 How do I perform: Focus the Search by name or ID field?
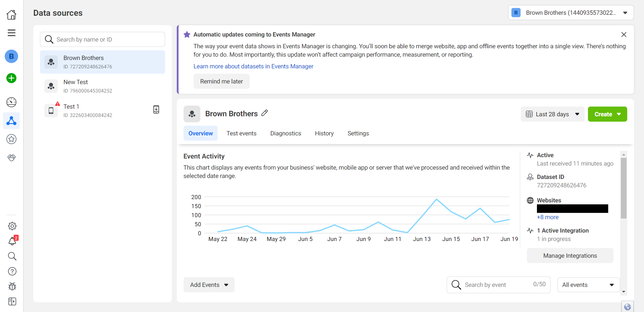point(102,40)
